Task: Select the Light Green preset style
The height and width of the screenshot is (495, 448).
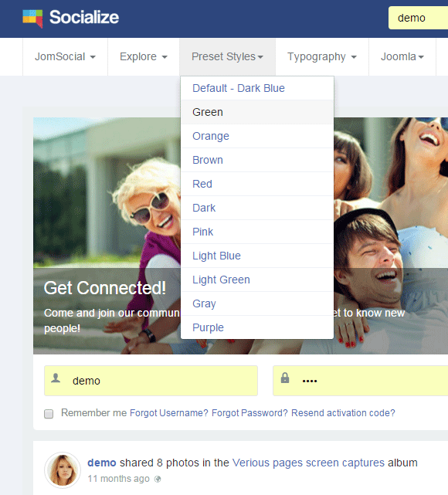Action: pos(257,280)
